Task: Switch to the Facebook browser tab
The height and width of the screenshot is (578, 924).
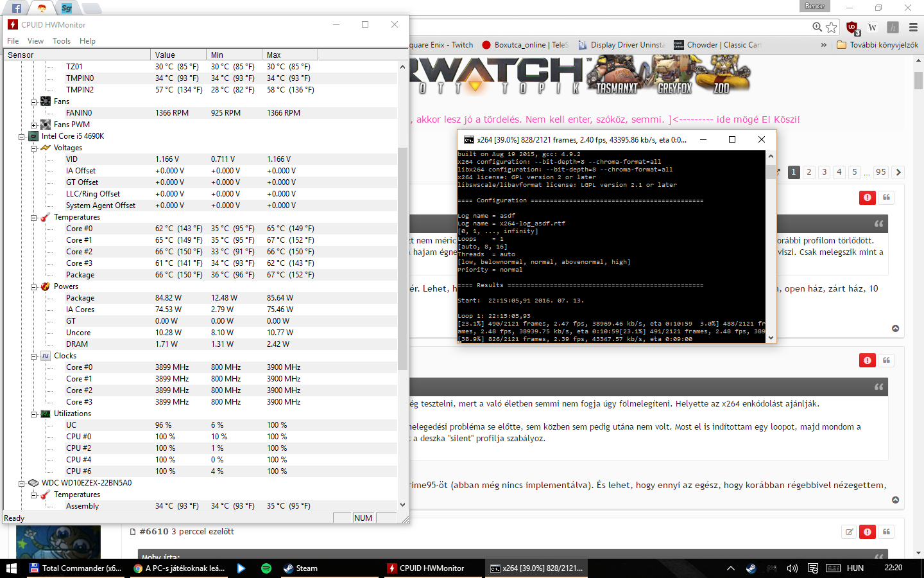Action: click(x=17, y=8)
